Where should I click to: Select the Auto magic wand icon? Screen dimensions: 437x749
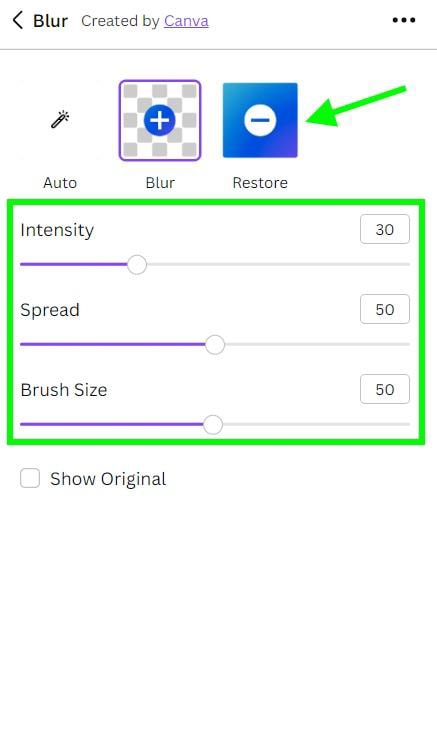tap(60, 119)
